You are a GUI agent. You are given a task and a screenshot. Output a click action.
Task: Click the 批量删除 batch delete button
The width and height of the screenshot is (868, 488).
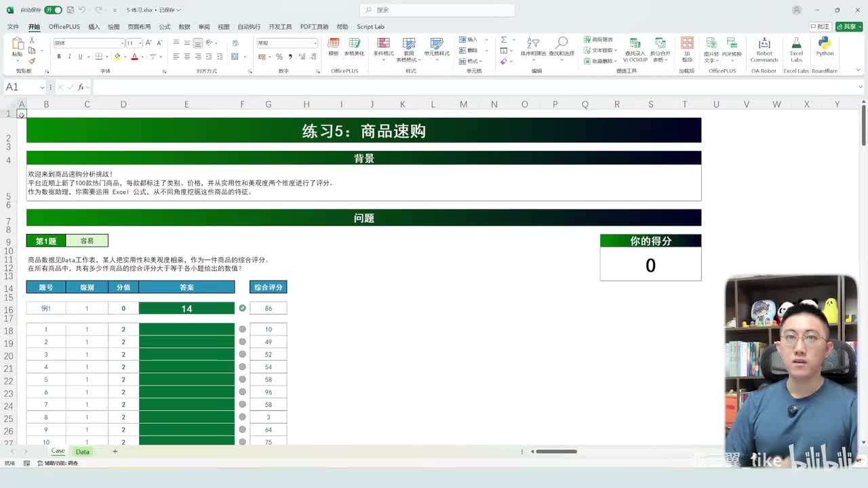point(600,61)
